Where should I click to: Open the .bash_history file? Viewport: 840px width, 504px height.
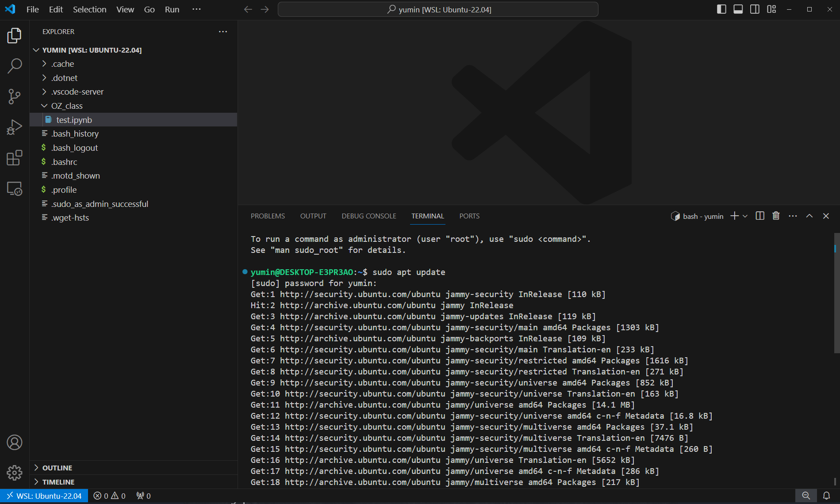point(134,134)
